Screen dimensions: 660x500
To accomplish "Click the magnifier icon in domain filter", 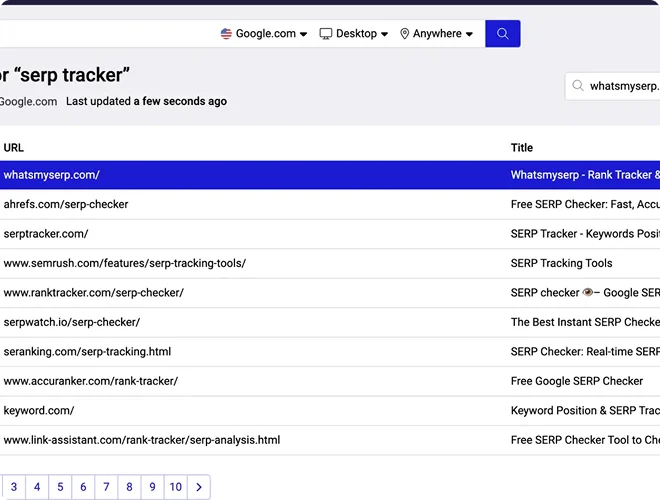I will point(578,86).
